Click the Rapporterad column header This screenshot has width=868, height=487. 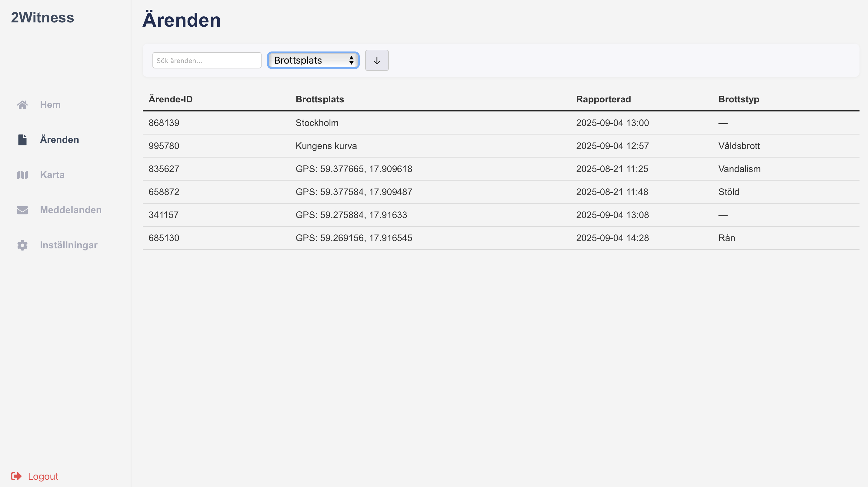603,99
